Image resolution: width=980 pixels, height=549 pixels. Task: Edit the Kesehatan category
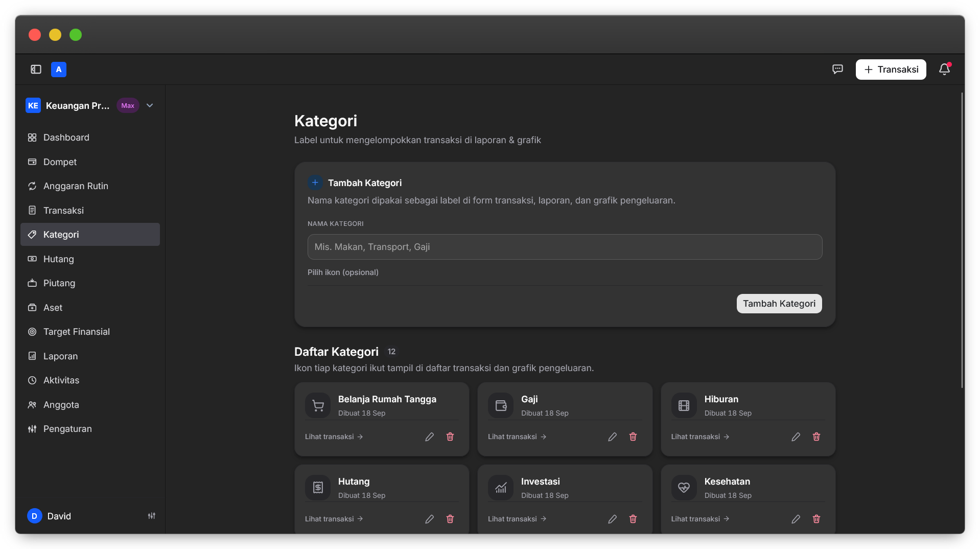click(x=796, y=519)
